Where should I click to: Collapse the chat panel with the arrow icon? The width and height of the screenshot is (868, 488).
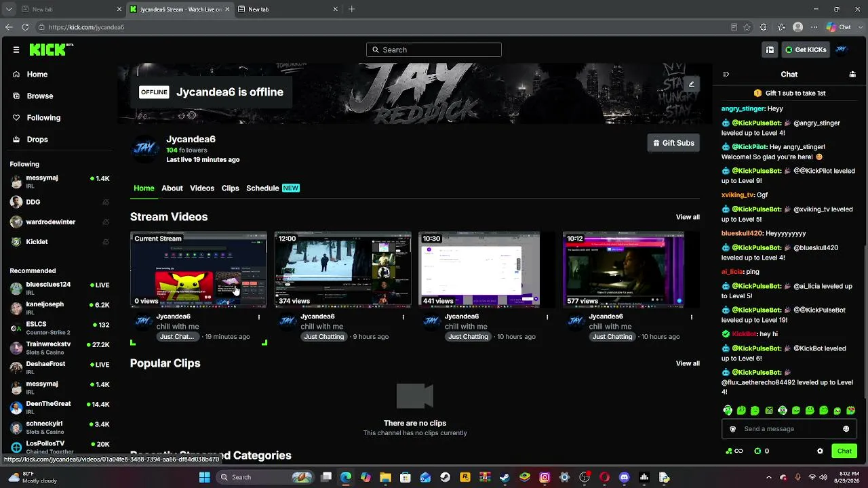(726, 75)
